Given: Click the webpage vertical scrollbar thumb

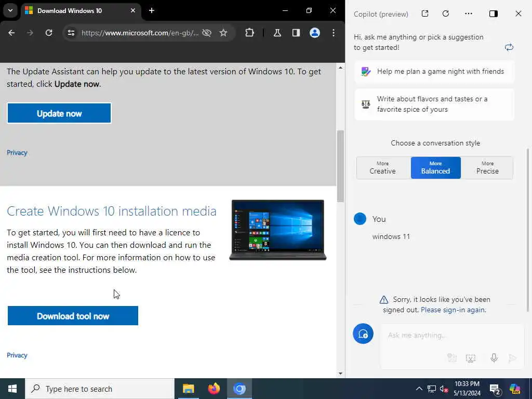Looking at the screenshot, I should pyautogui.click(x=341, y=166).
